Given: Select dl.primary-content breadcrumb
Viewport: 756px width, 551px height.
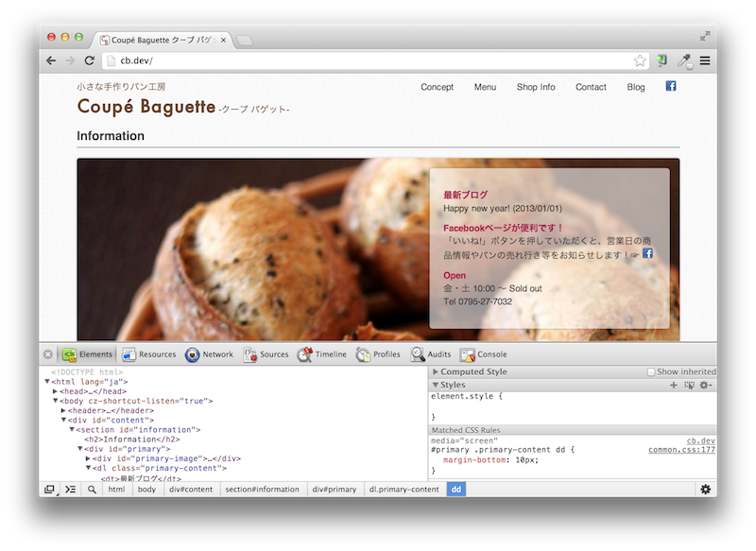Looking at the screenshot, I should pos(404,490).
